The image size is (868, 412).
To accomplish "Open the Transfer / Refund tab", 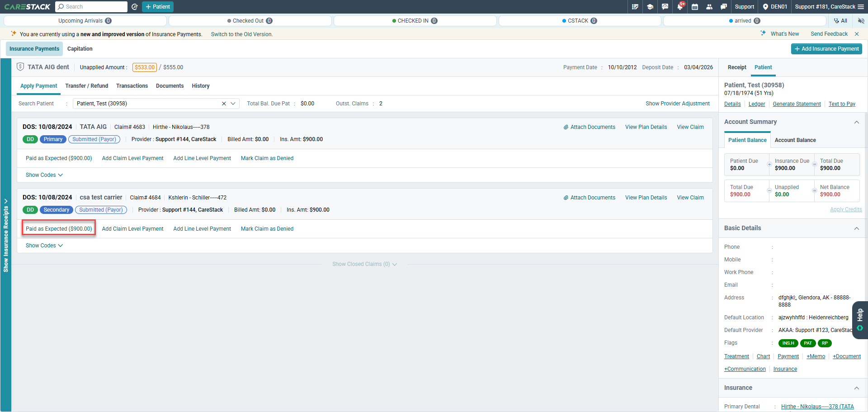I will click(87, 86).
